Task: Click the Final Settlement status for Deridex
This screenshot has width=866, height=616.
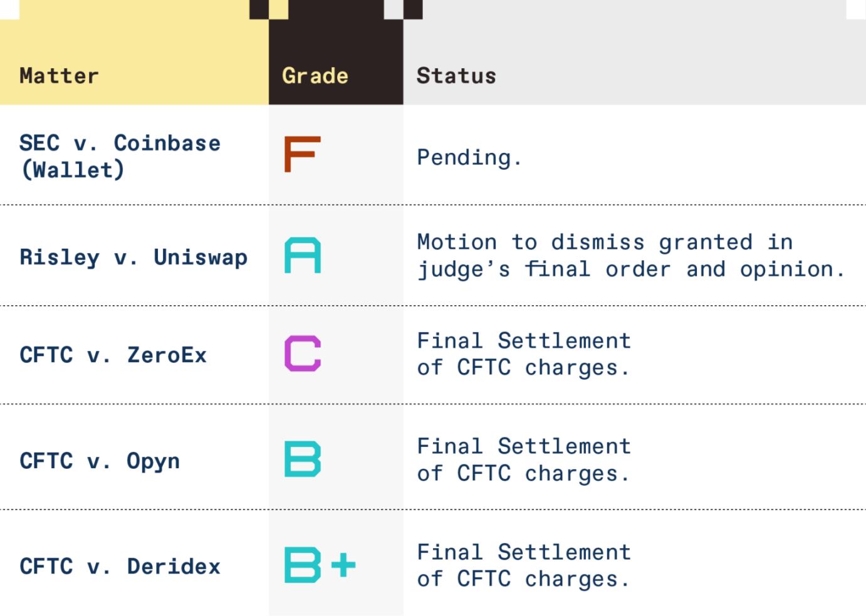Action: coord(524,566)
